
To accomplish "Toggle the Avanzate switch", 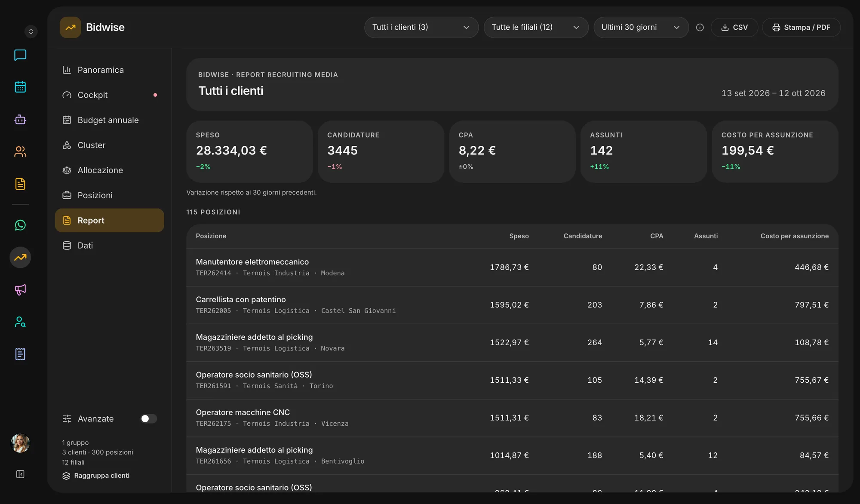I will click(149, 418).
